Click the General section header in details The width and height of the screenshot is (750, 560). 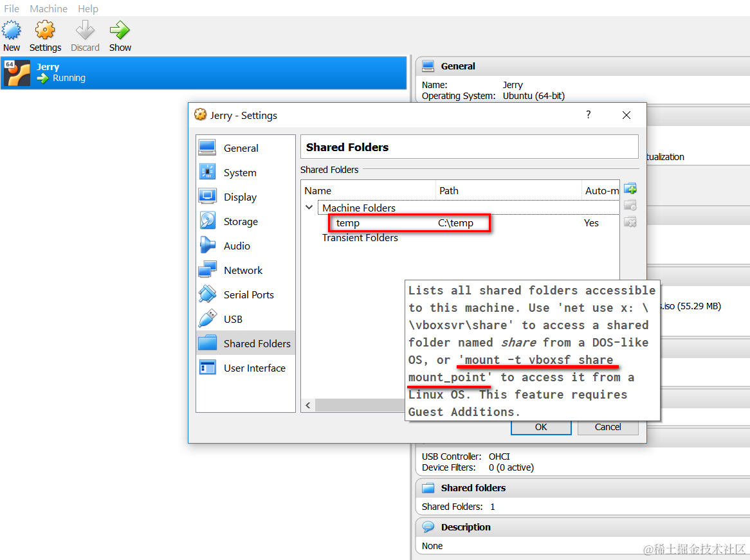(x=583, y=66)
